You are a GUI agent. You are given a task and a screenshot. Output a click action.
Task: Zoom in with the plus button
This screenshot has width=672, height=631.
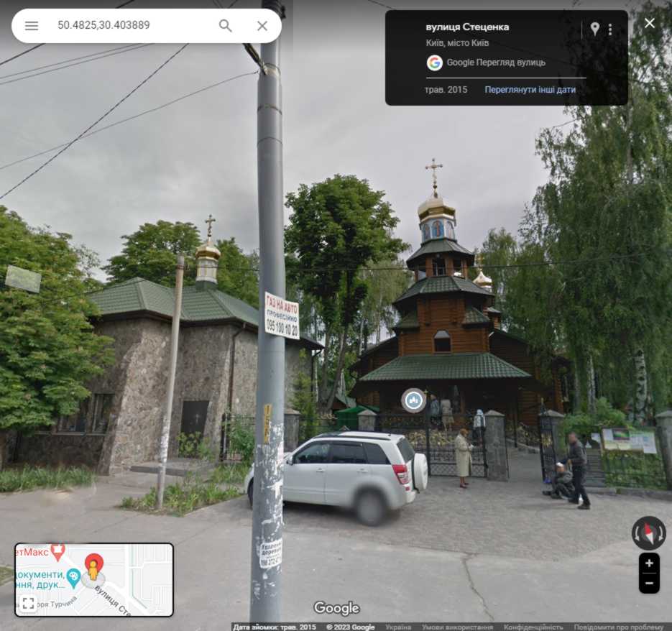pos(648,563)
